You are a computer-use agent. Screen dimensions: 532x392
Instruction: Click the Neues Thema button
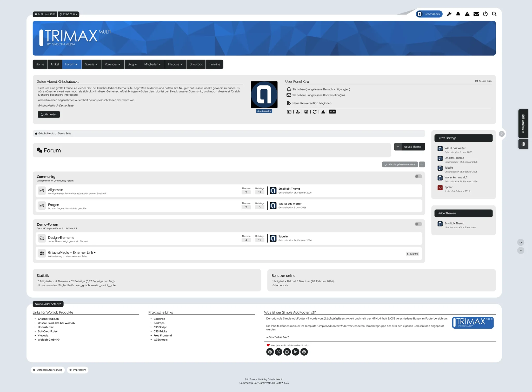point(409,147)
